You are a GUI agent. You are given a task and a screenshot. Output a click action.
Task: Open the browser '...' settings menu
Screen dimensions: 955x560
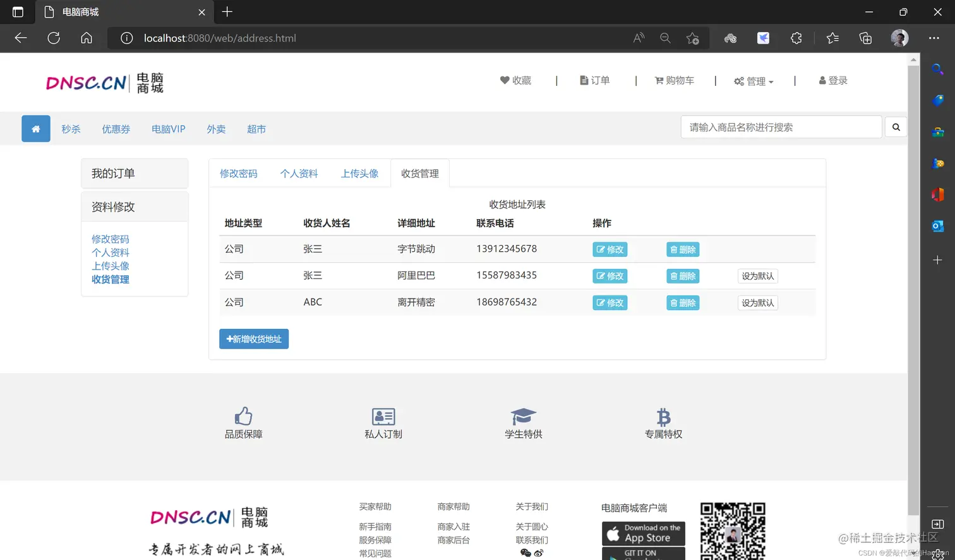point(934,38)
